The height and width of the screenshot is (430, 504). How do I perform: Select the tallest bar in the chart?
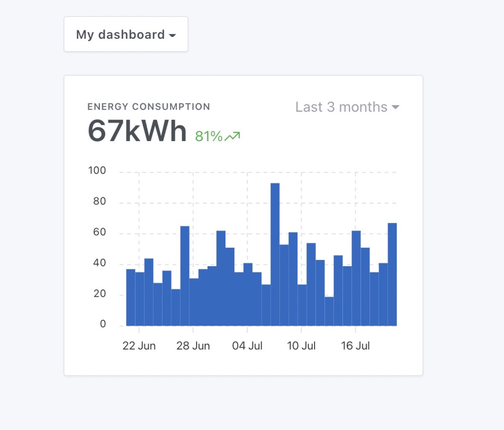[276, 252]
